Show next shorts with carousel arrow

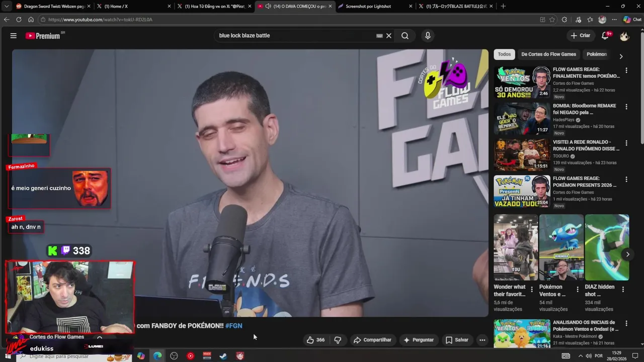pos(627,254)
